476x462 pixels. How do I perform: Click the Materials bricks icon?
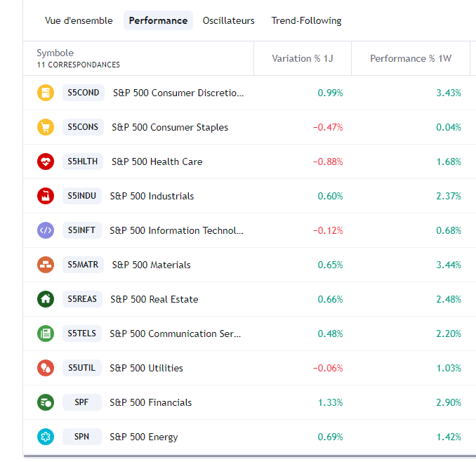45,265
